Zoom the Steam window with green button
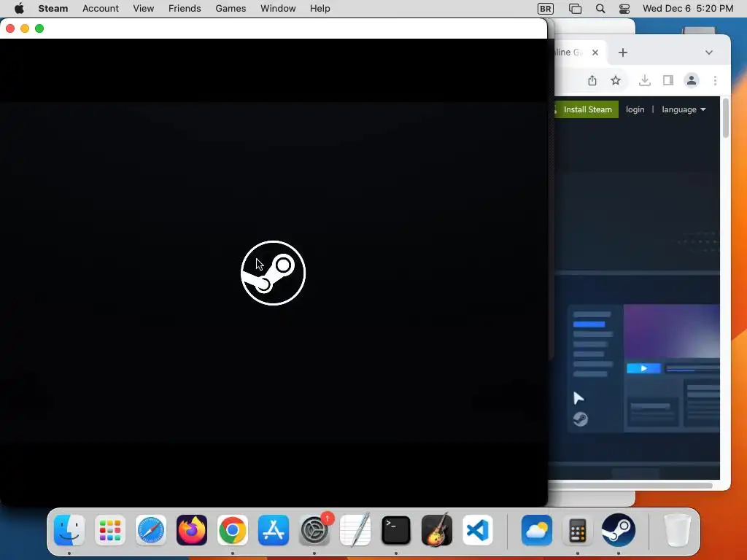 [x=39, y=28]
